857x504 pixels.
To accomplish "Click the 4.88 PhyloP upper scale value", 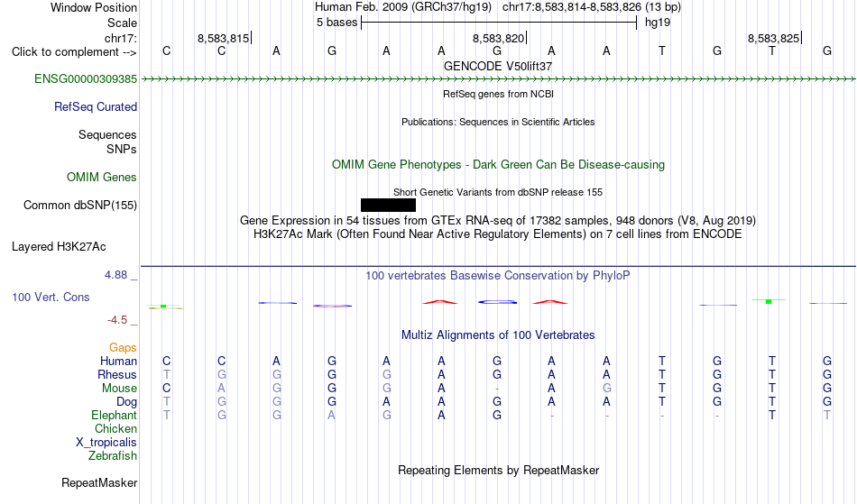I will point(115,275).
